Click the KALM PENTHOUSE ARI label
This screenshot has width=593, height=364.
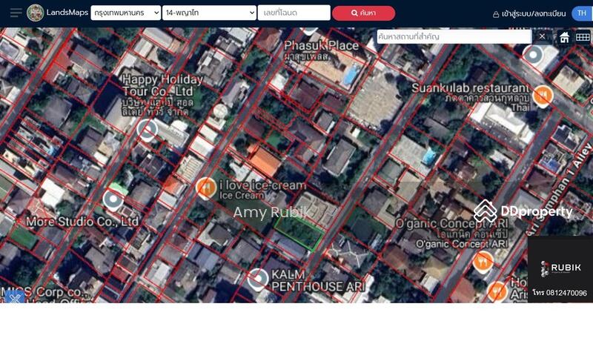pyautogui.click(x=319, y=280)
